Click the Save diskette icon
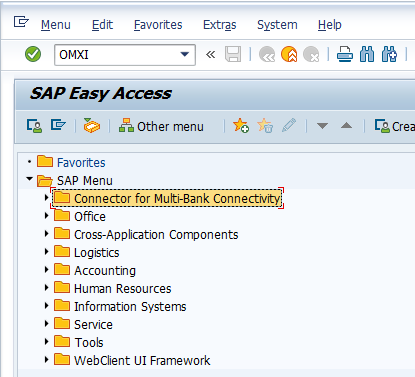415x377 pixels. (x=233, y=54)
